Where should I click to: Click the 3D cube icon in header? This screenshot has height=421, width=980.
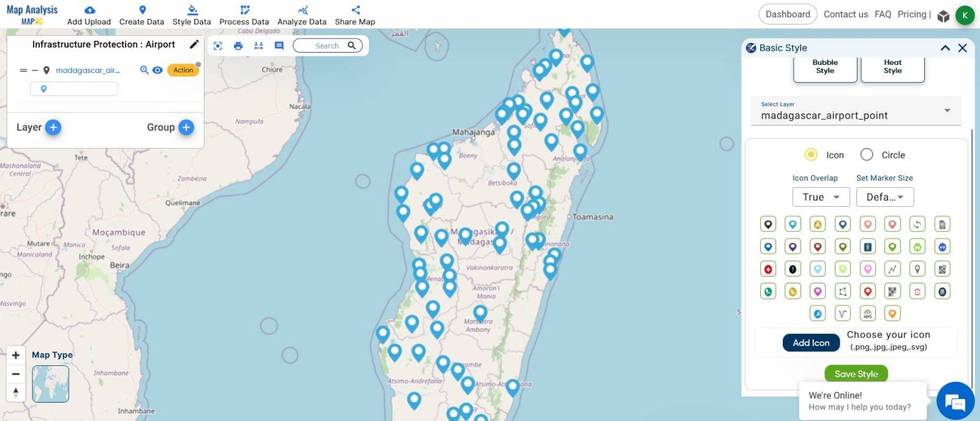[943, 16]
